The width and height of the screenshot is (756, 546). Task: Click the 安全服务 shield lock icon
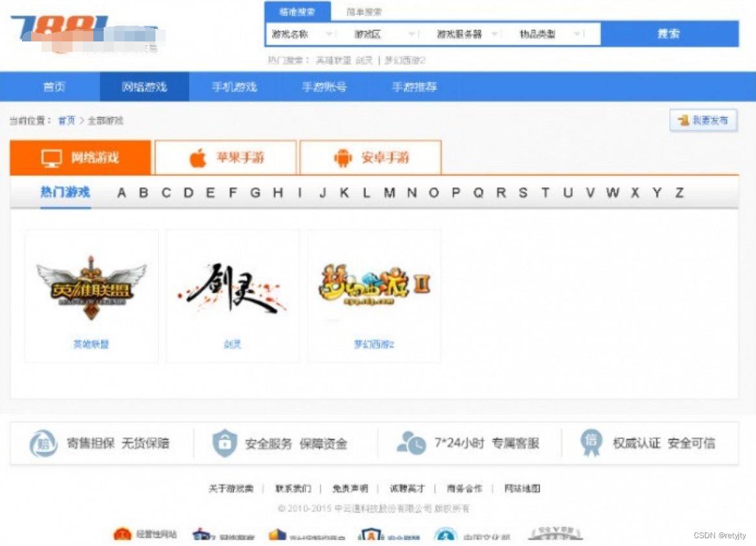(x=225, y=443)
